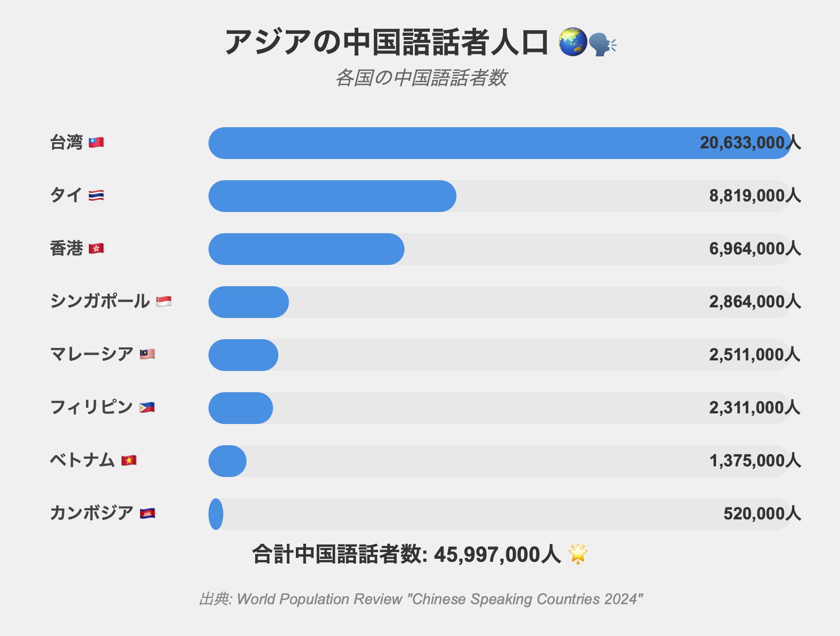Click the Thailand flag icon

click(x=96, y=196)
